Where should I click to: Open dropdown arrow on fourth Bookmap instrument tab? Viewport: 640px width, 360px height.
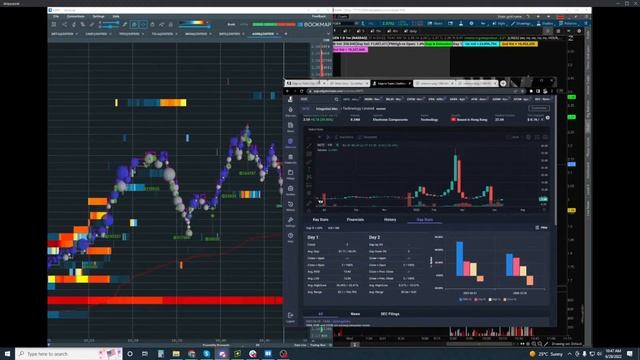[177, 34]
